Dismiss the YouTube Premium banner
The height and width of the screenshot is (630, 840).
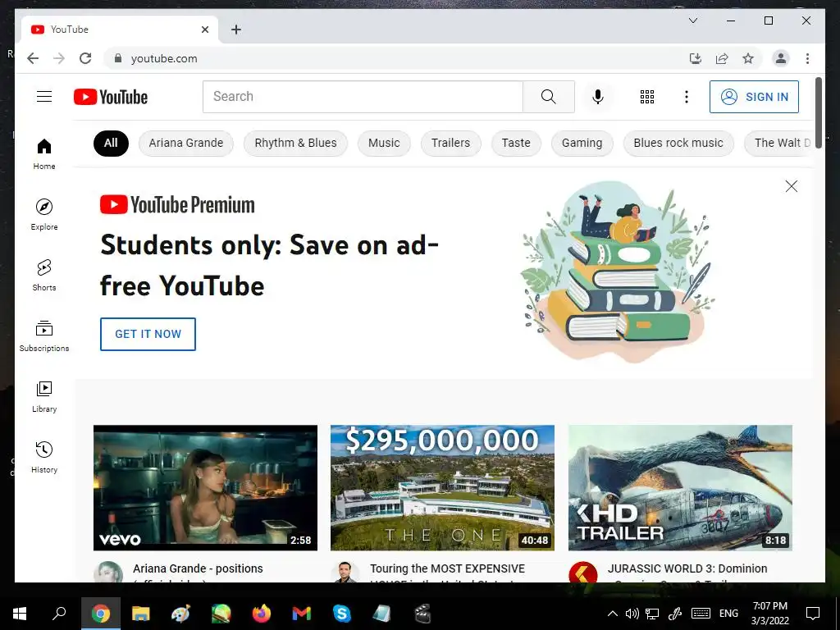[792, 186]
